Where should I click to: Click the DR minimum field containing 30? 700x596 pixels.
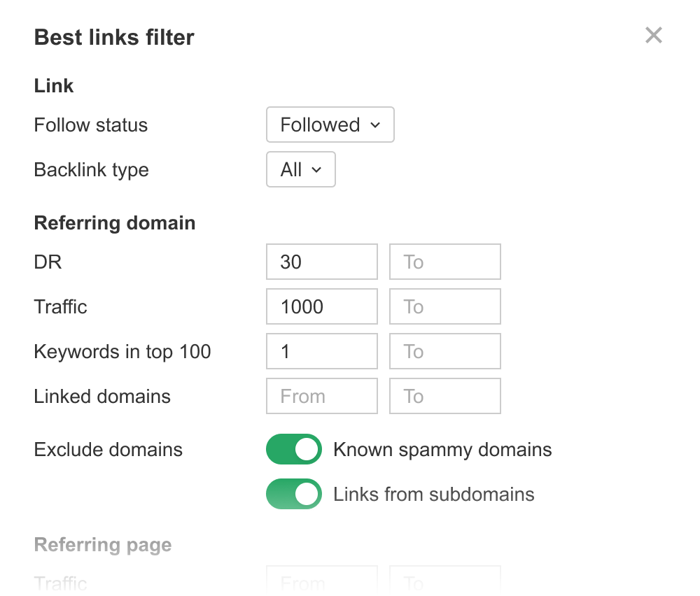321,262
